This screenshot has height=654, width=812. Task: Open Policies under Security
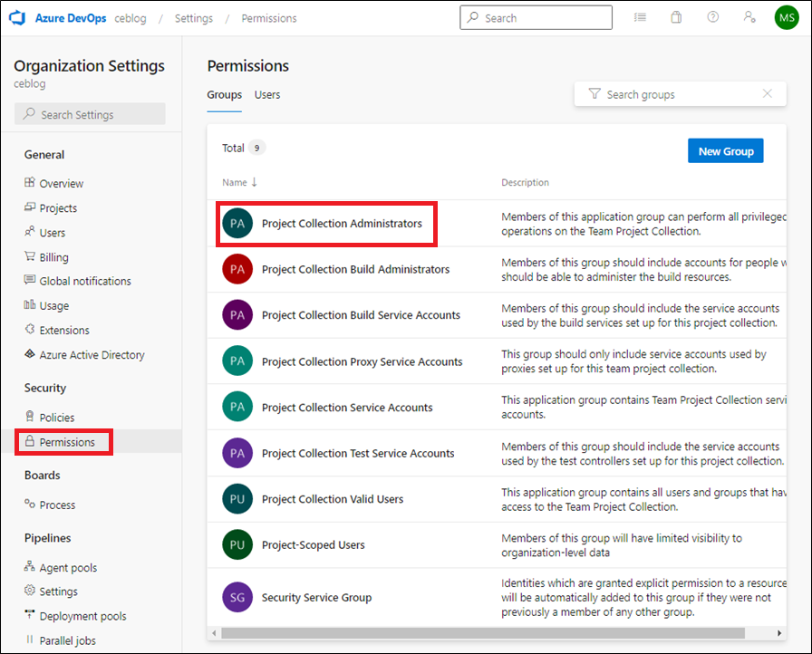[57, 418]
